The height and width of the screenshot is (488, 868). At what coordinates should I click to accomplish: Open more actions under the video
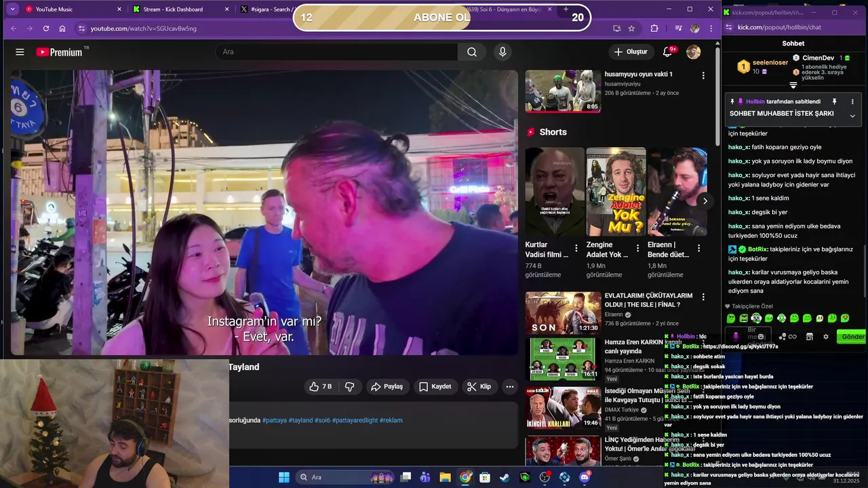tap(510, 386)
